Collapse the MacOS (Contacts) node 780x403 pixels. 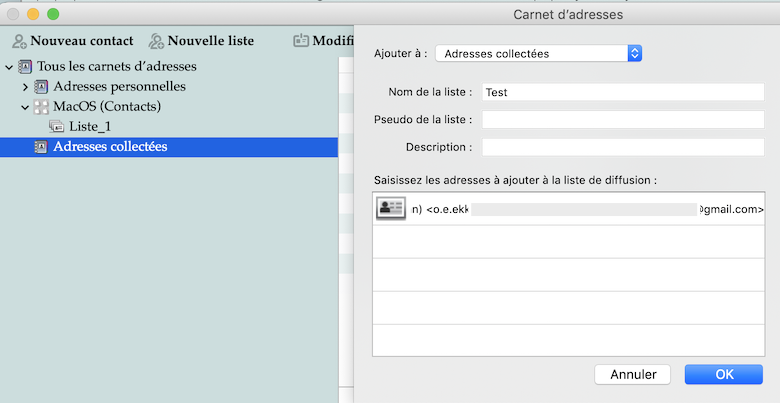25,106
